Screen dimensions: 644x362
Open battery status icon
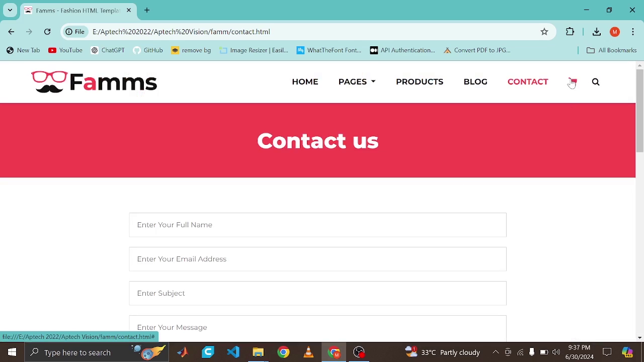tap(544, 352)
